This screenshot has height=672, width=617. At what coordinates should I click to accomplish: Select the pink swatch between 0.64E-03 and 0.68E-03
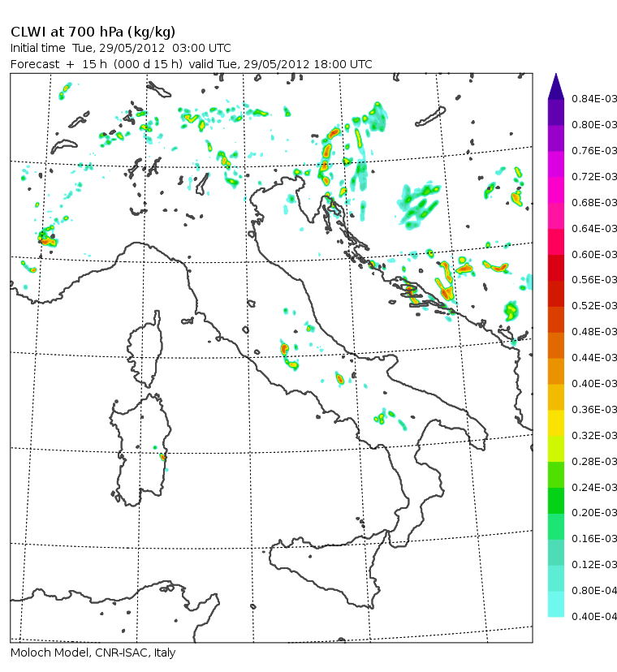pos(556,216)
